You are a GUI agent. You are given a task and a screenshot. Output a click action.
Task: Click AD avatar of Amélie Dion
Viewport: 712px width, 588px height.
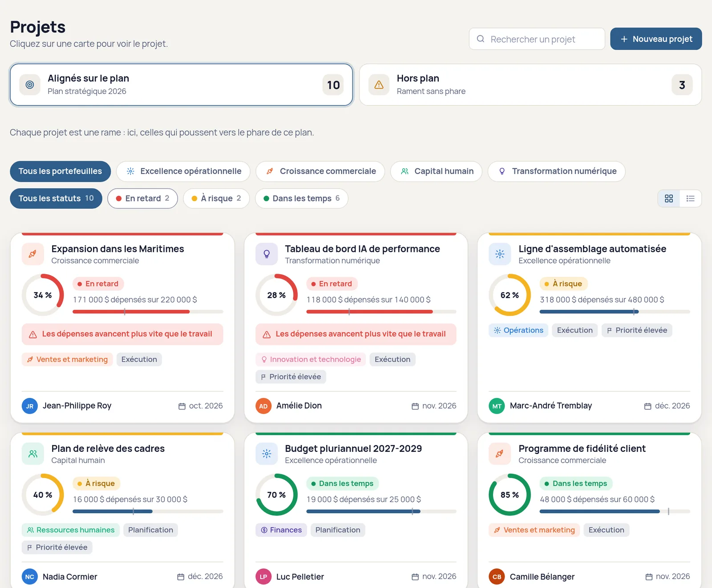point(263,406)
